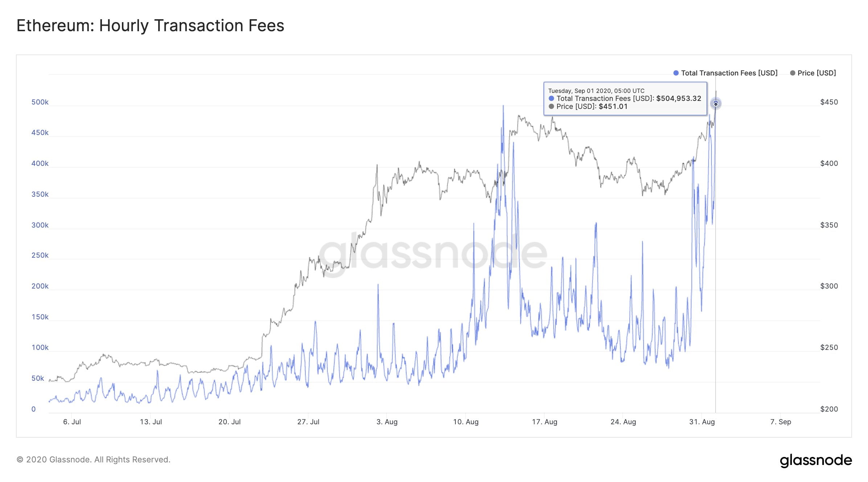Screen dimensions: 868x482
Task: Click the gray Price legend dot
Action: click(793, 73)
